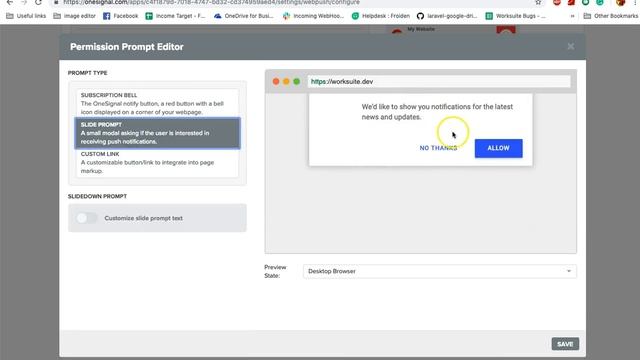This screenshot has width=640, height=360.
Task: Open the Worksuite Bugs sheet bookmark
Action: click(516, 16)
